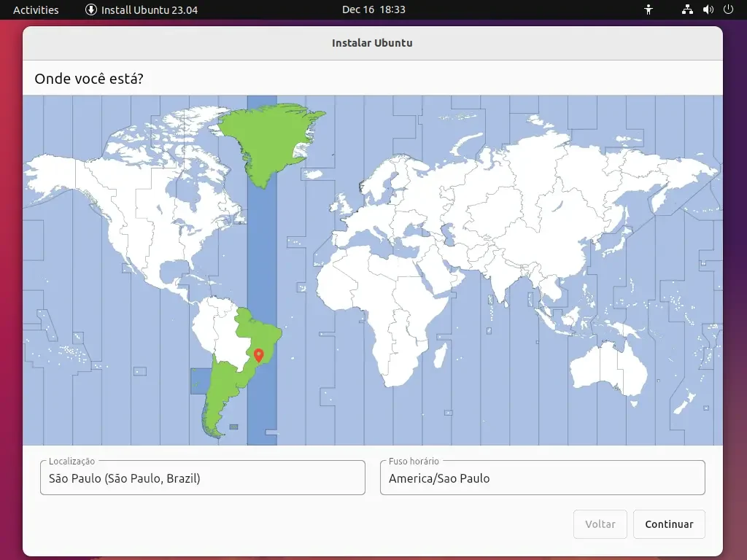
Task: Click the red location pin on Brazil
Action: pyautogui.click(x=259, y=355)
